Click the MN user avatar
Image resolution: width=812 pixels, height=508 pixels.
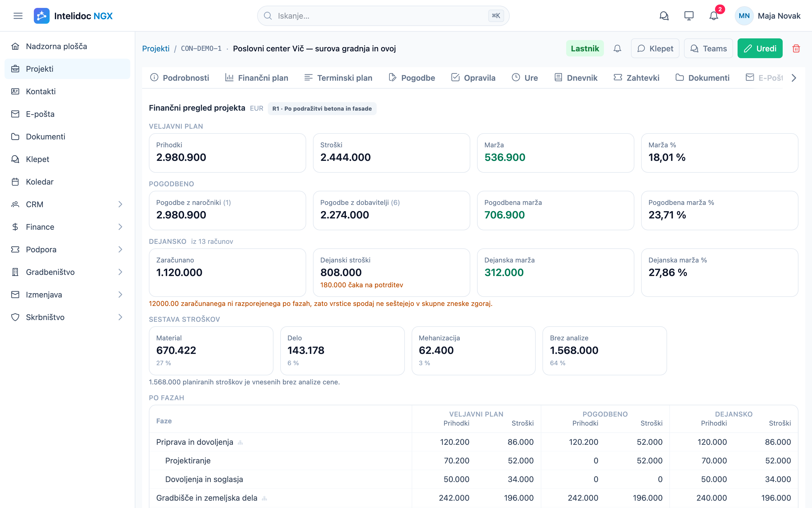coord(744,16)
